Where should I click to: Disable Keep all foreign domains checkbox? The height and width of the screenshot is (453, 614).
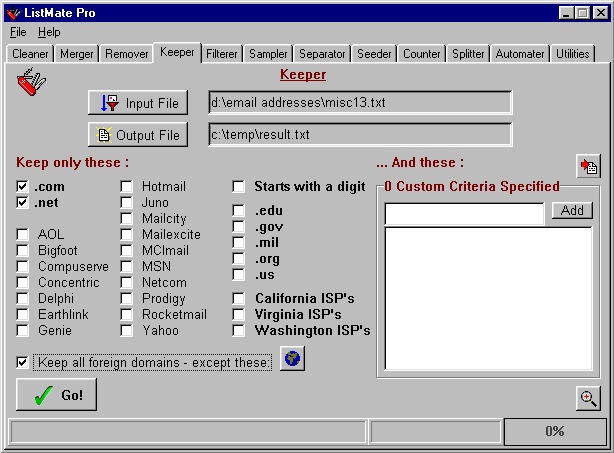(22, 362)
